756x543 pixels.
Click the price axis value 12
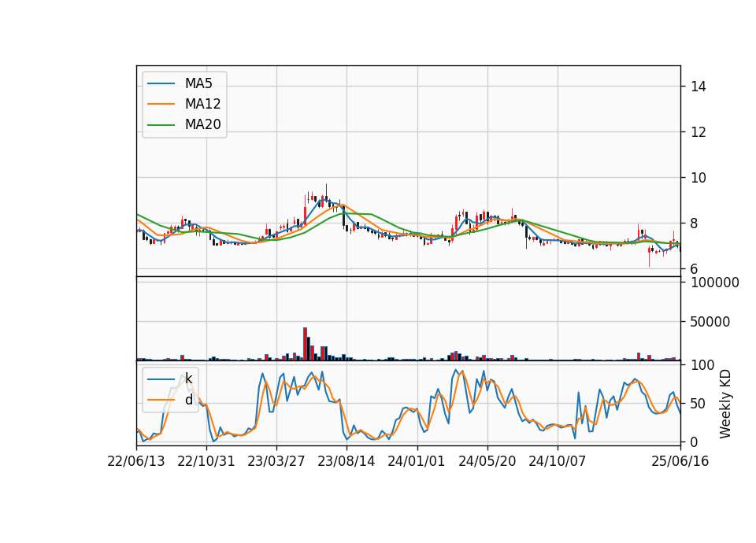click(x=699, y=132)
